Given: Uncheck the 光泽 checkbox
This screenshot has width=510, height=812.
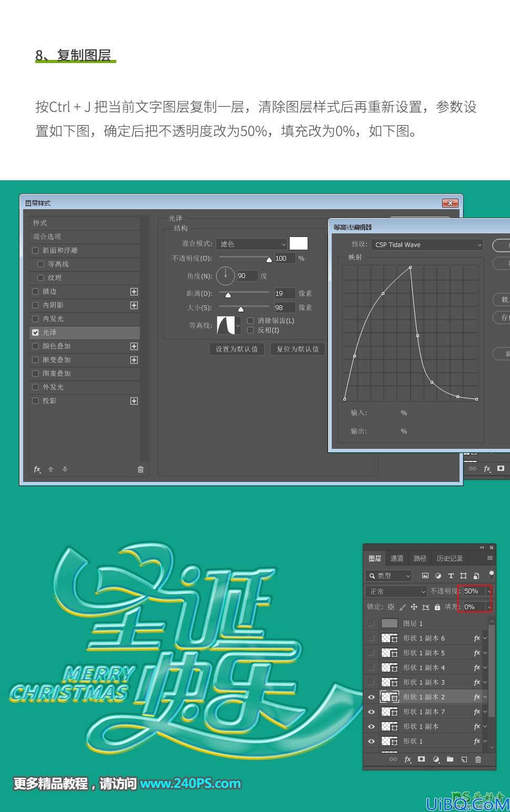Looking at the screenshot, I should [x=36, y=333].
